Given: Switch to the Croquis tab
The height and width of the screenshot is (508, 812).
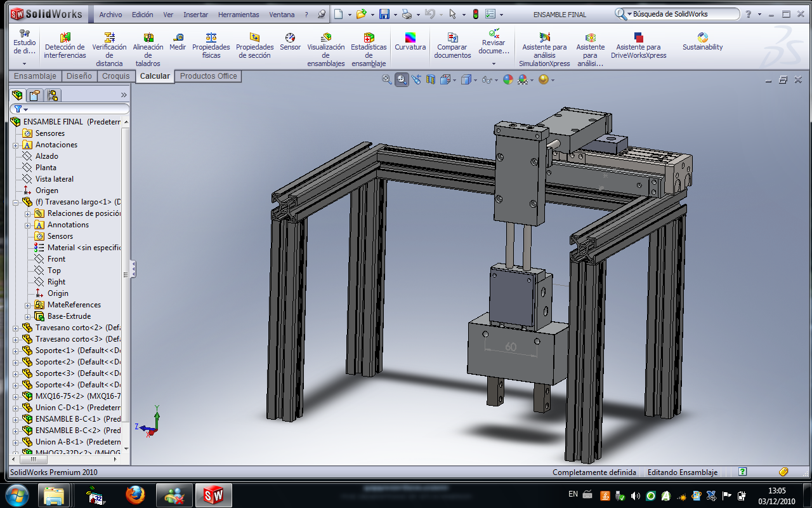Looking at the screenshot, I should pos(116,76).
